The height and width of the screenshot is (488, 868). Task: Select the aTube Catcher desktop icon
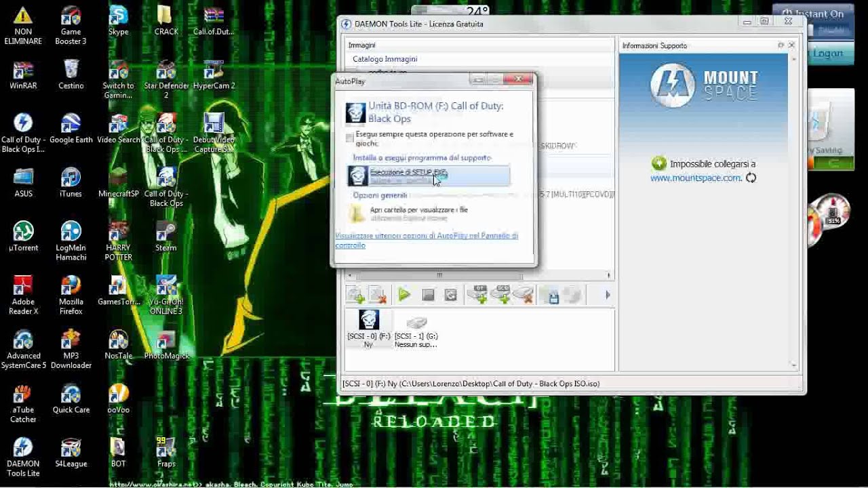pyautogui.click(x=23, y=403)
